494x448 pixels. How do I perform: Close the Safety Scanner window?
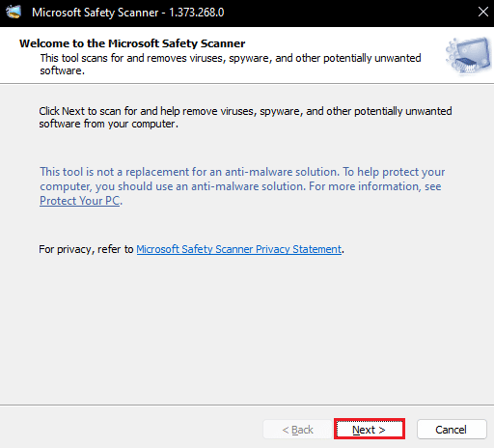tap(482, 13)
